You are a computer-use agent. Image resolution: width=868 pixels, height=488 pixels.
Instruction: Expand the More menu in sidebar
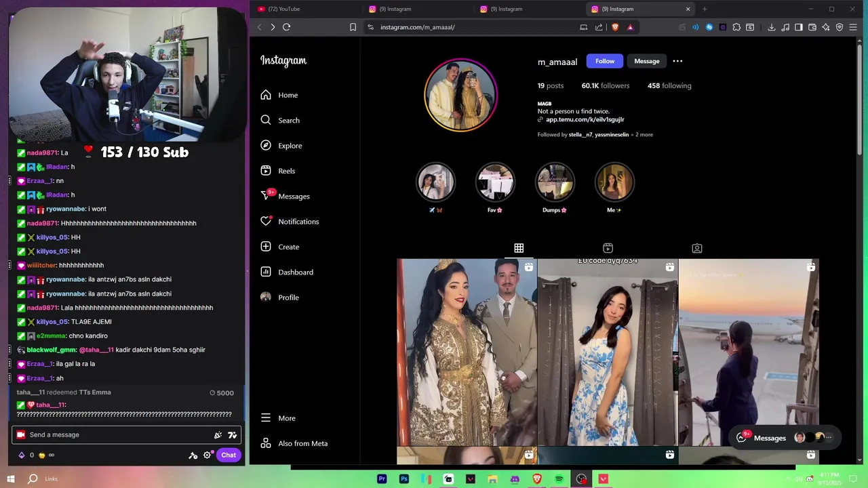pyautogui.click(x=278, y=418)
